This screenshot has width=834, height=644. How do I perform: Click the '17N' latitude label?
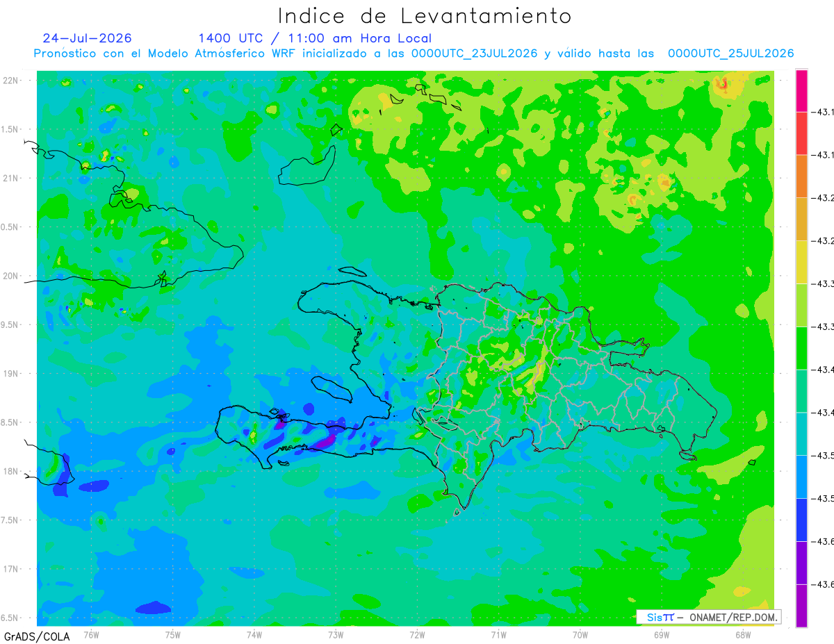11,569
